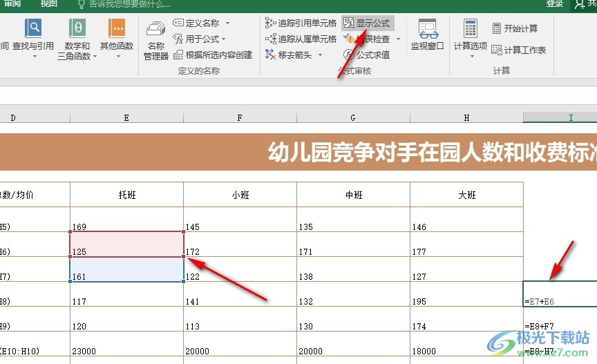
Task: Click 开始计算 calculate now
Action: click(515, 28)
